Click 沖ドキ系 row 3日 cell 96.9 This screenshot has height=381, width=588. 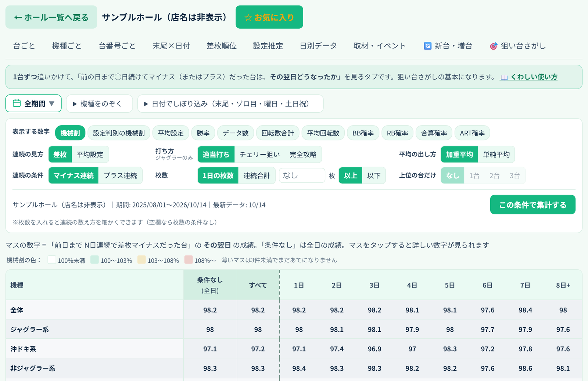point(374,349)
